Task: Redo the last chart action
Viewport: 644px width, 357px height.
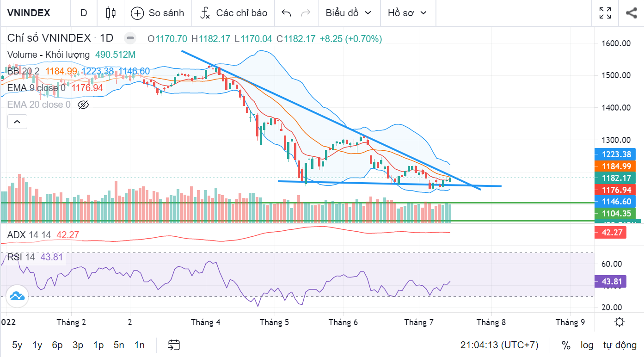Action: point(306,13)
